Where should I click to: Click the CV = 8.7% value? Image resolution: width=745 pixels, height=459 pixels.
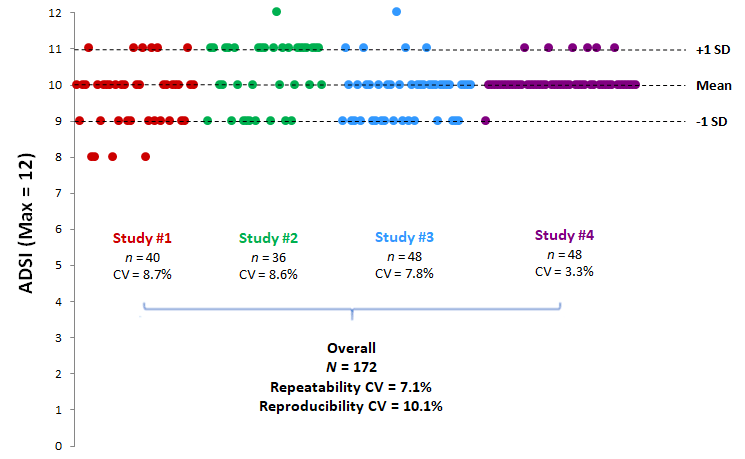(x=142, y=273)
